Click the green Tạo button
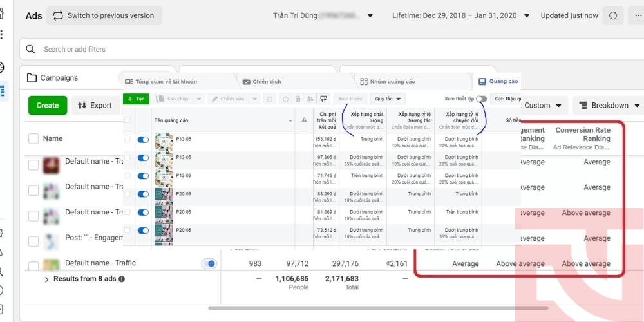 (136, 99)
